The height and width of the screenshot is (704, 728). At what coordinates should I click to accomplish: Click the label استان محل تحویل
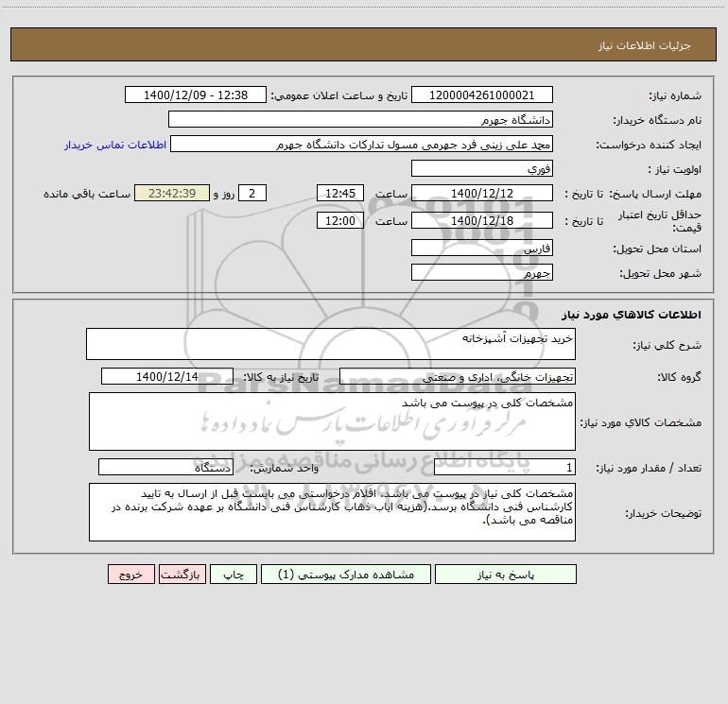click(x=657, y=249)
